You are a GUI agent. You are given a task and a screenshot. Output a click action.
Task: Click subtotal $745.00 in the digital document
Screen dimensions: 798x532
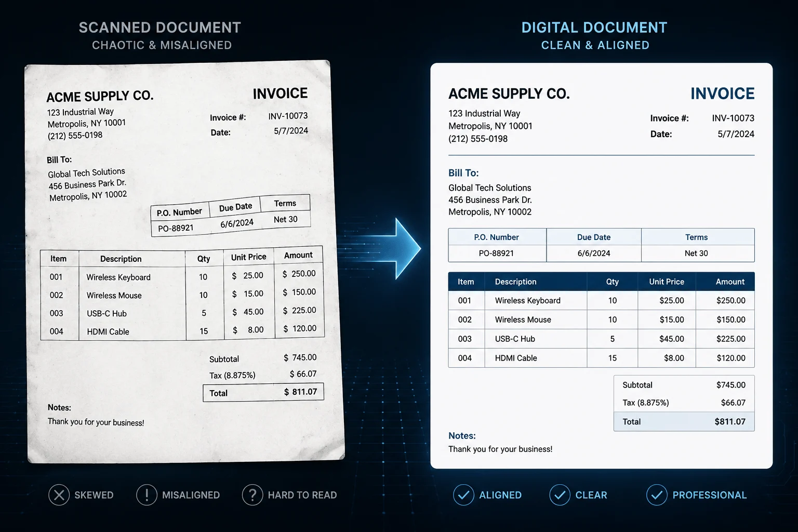pos(731,385)
